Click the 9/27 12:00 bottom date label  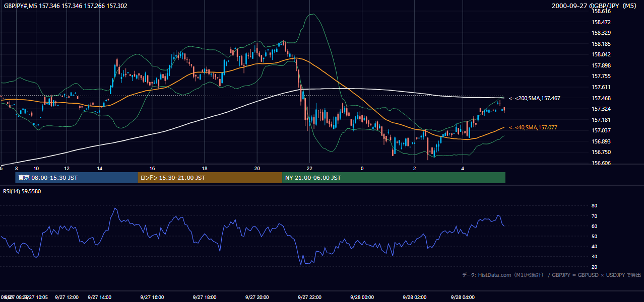67,297
